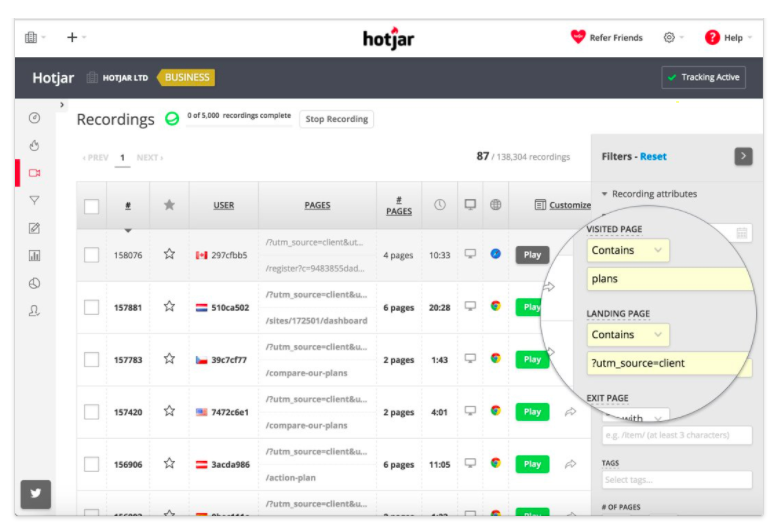The image size is (775, 532).
Task: Check the box for recording 157783
Action: tap(91, 359)
